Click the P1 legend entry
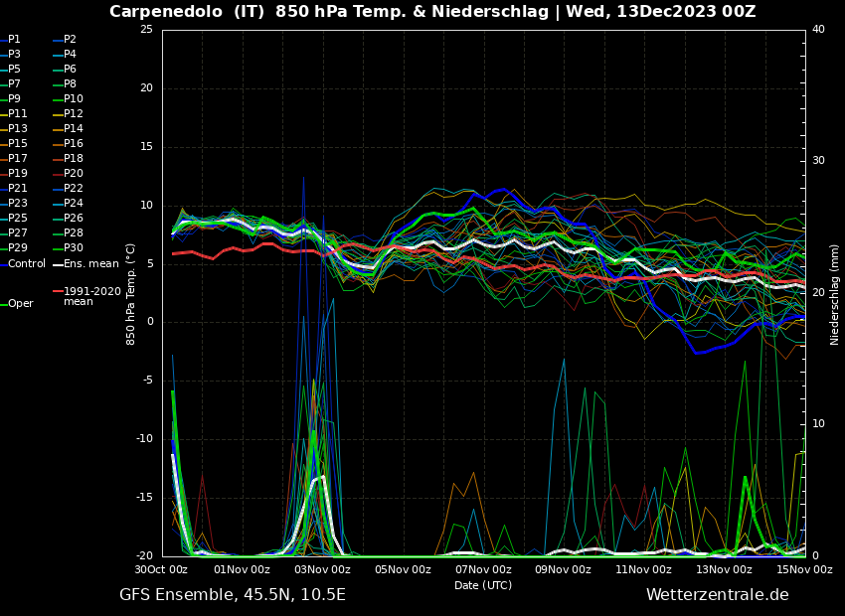This screenshot has height=616, width=845. [x=14, y=40]
